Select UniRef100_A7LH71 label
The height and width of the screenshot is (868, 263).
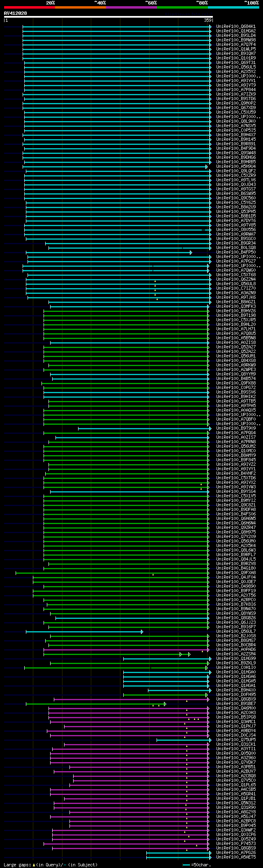pos(236,329)
